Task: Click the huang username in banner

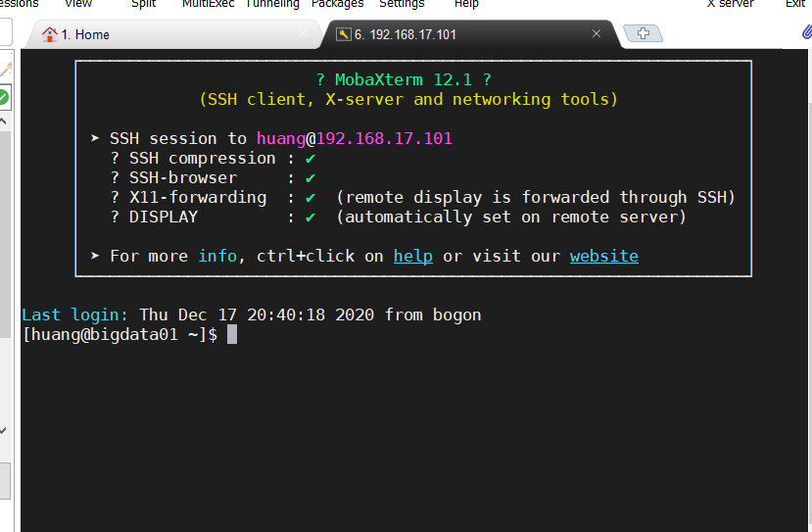Action: (x=281, y=138)
